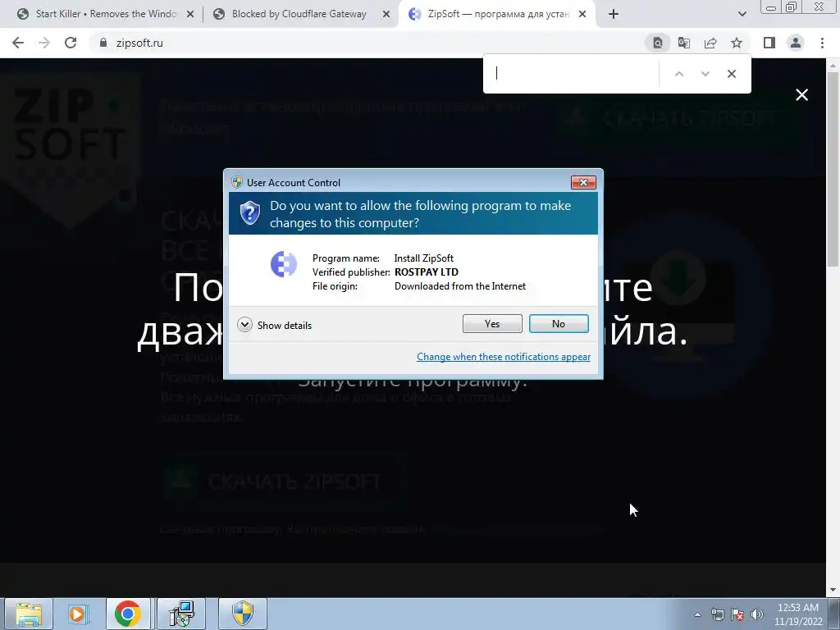Screen dimensions: 840x630
Task: Close the page overlay with X
Action: point(802,95)
